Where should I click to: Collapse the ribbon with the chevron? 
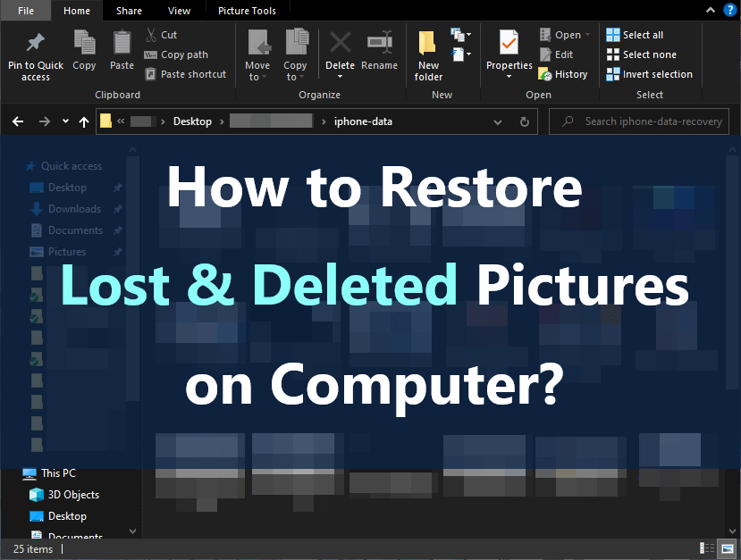pyautogui.click(x=710, y=10)
